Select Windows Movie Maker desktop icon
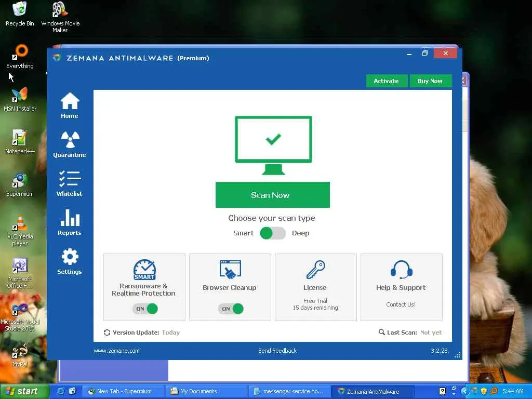The height and width of the screenshot is (399, 532). pyautogui.click(x=60, y=17)
